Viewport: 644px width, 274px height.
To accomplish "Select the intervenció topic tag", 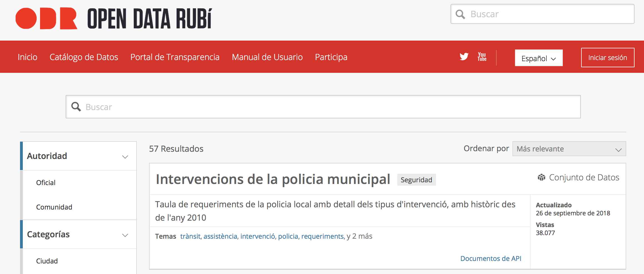I will pyautogui.click(x=257, y=236).
